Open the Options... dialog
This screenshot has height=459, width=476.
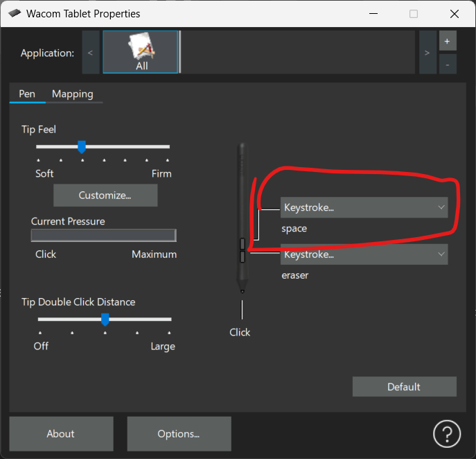click(x=179, y=434)
